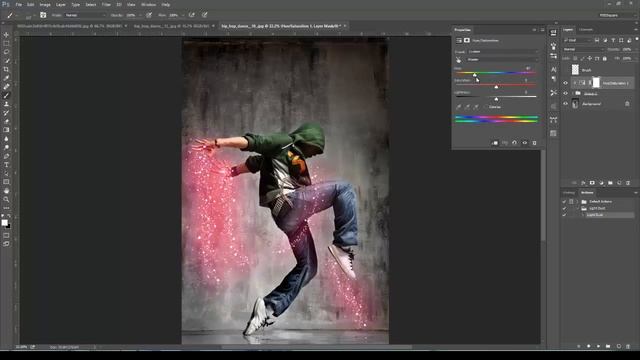Toggle the Default Actions set checkmark
This screenshot has width=640, height=360.
[564, 202]
